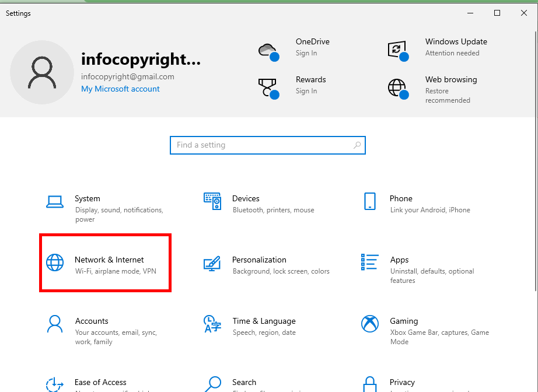This screenshot has width=538, height=392.
Task: Maximize the Settings window
Action: point(497,13)
